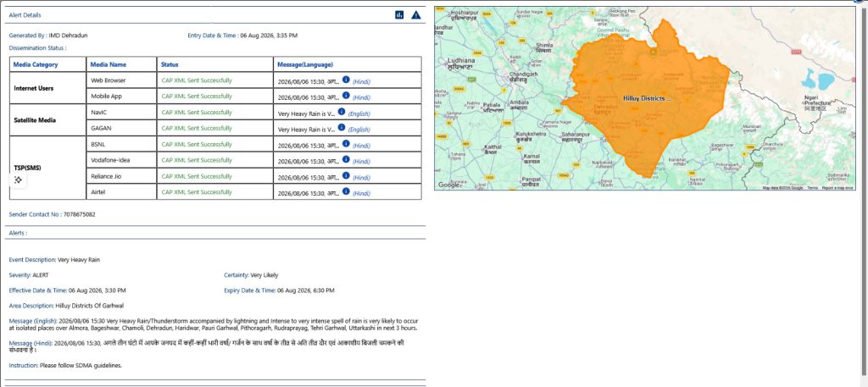Image resolution: width=868 pixels, height=387 pixels.
Task: Click the Expiry Date & Time value
Action: coord(305,290)
